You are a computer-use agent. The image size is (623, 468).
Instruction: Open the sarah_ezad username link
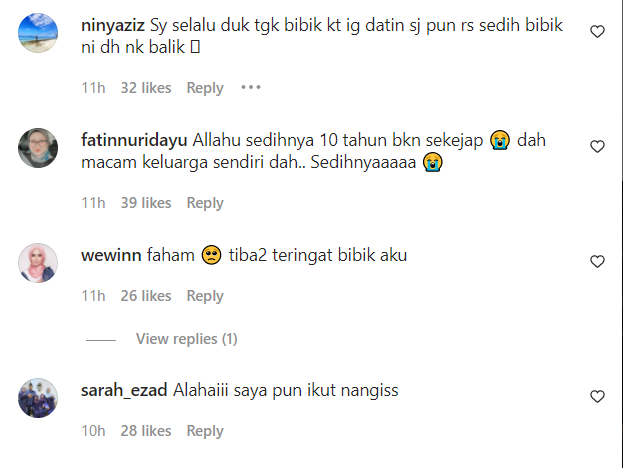(124, 391)
